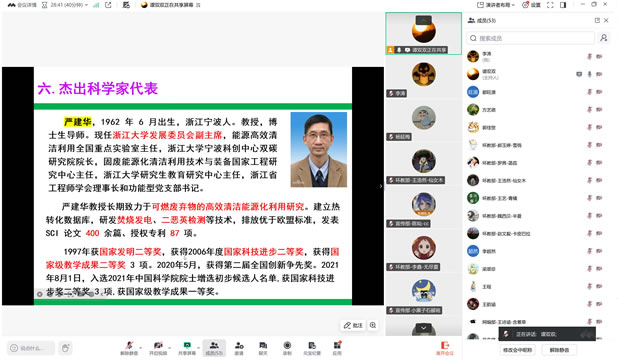This screenshot has height=362, width=618.
Task: Click the photo of 严建华 on the slide
Action: 318,149
